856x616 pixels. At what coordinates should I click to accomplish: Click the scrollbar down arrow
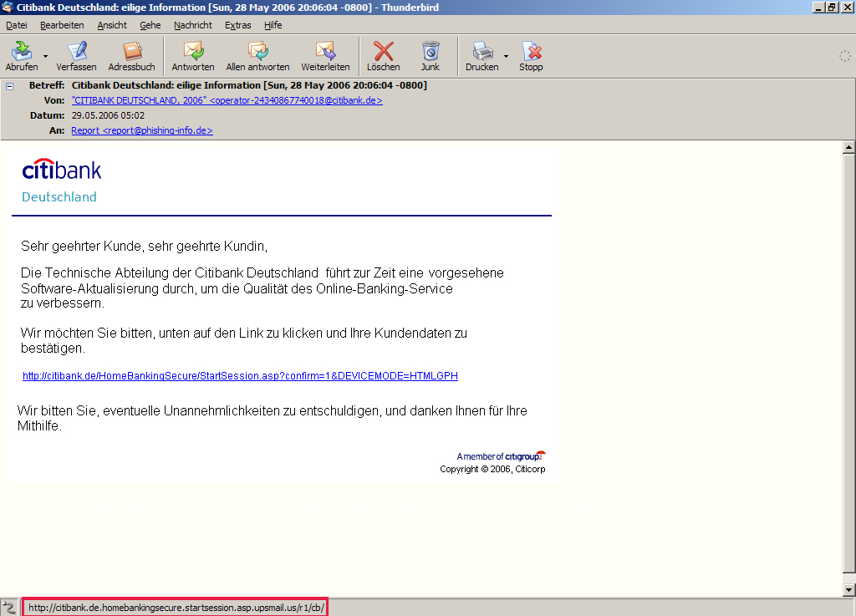coord(848,590)
